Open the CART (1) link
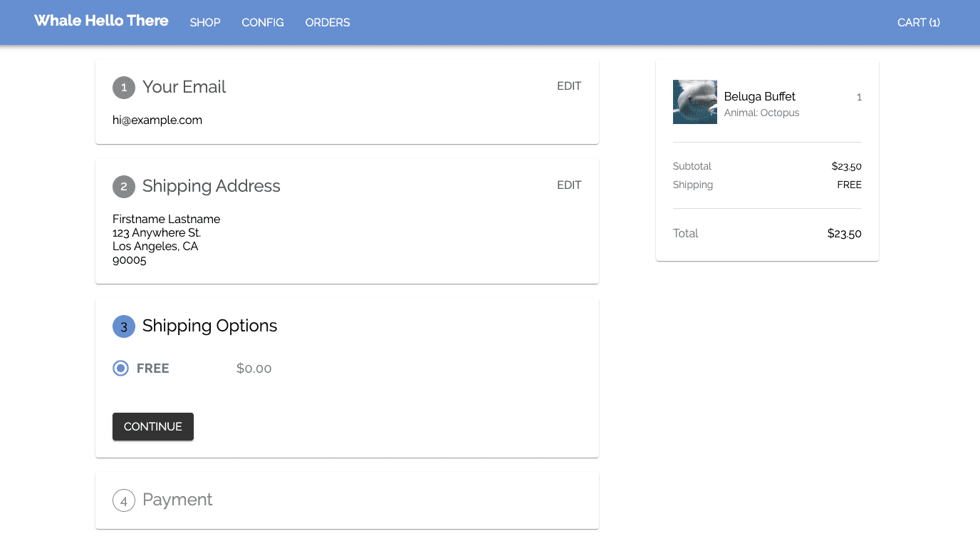This screenshot has width=980, height=541. (x=919, y=23)
